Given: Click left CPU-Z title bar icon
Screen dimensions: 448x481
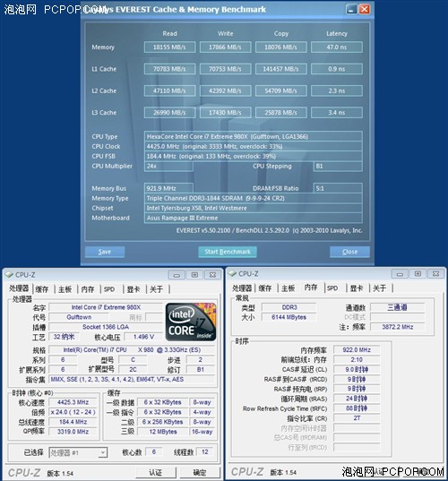Looking at the screenshot, I should coord(9,275).
